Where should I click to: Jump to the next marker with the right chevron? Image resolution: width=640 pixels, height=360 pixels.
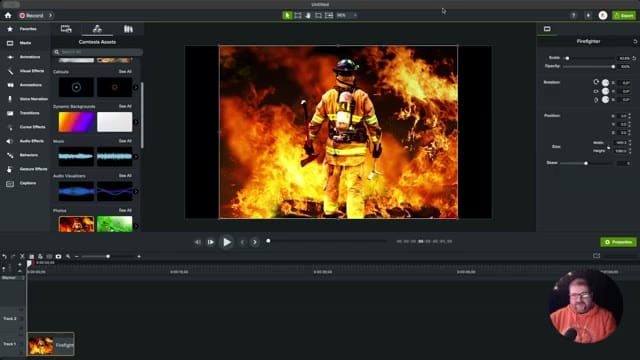(255, 242)
